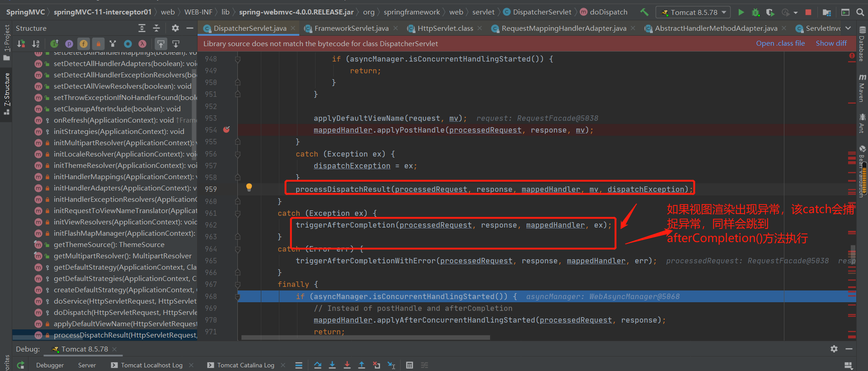Click DispatcherServlet breadcrumb in navigation bar

point(537,12)
